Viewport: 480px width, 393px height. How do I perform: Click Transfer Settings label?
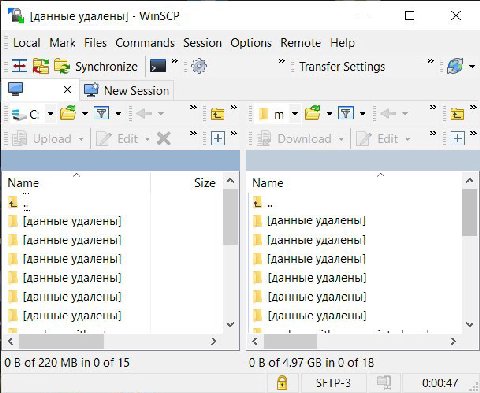pos(342,67)
